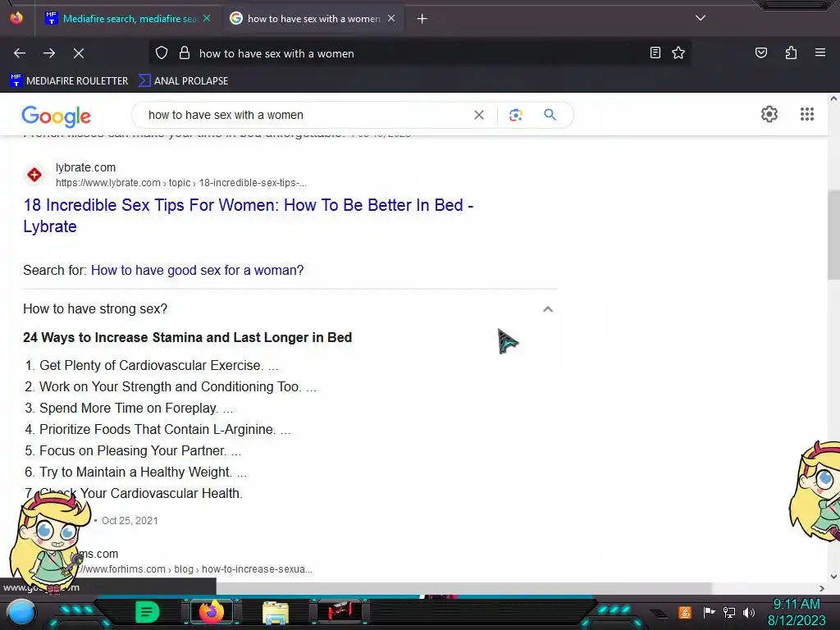This screenshot has height=630, width=840.
Task: Toggle reader view icon in address bar
Action: (655, 52)
